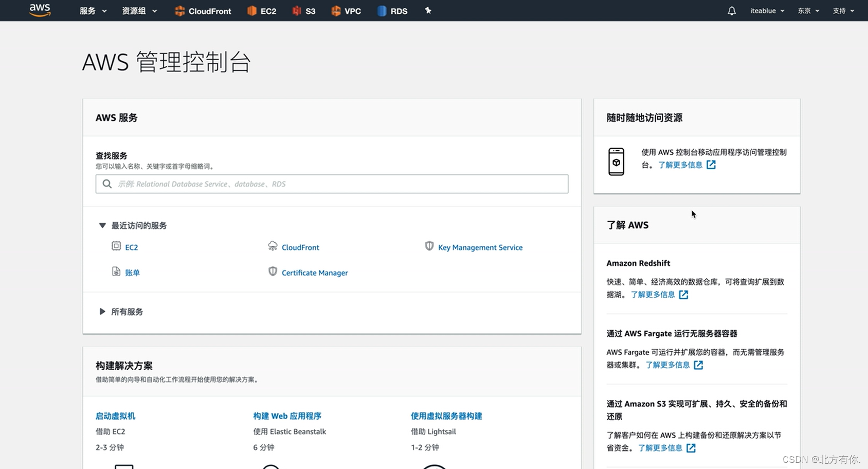The image size is (868, 469).
Task: Click the VPC text in the top navbar
Action: point(353,11)
